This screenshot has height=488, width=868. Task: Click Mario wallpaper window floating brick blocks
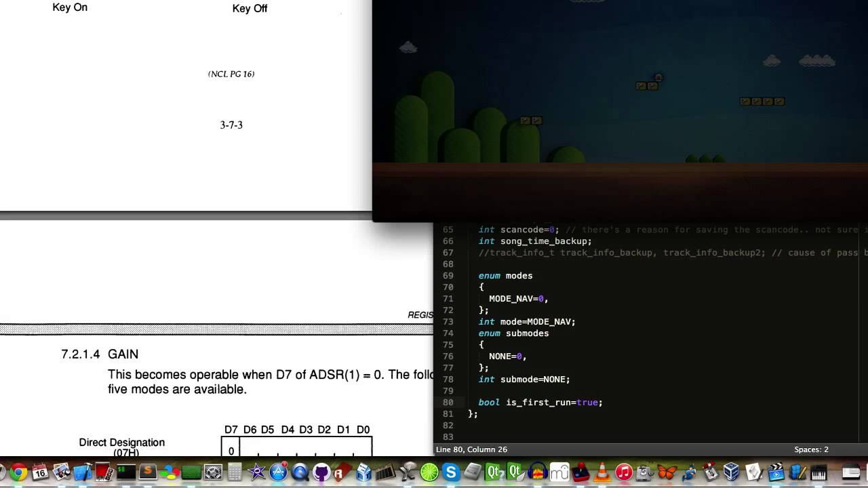click(762, 102)
